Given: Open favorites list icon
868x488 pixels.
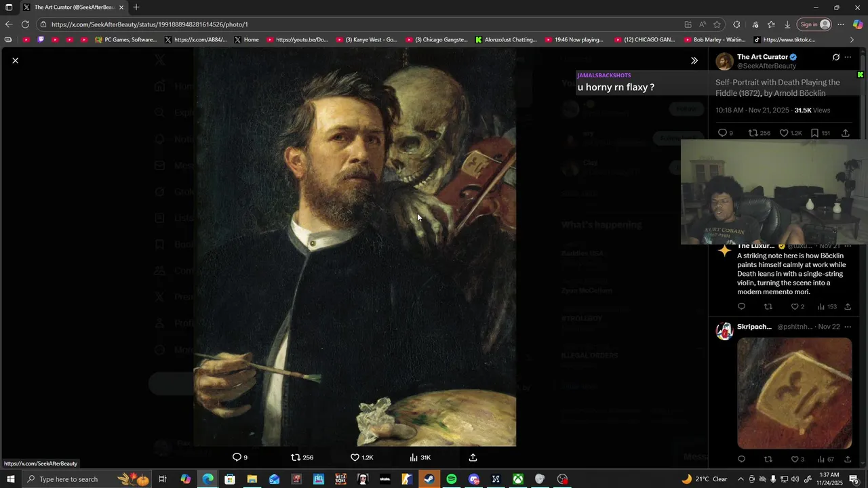Looking at the screenshot, I should click(771, 24).
